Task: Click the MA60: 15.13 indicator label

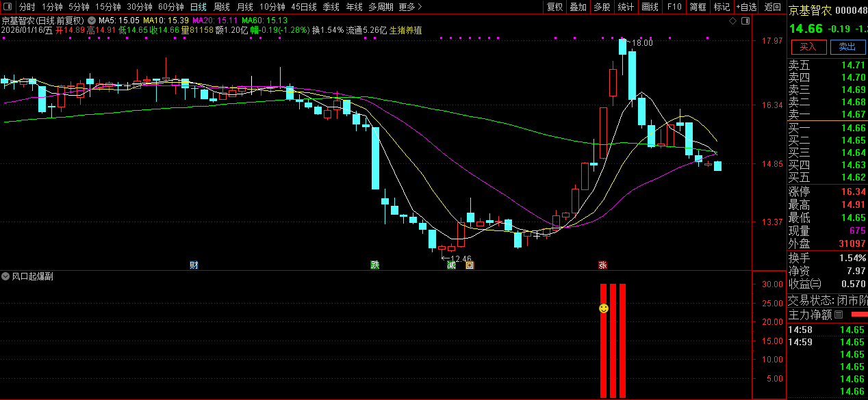Action: click(x=264, y=21)
